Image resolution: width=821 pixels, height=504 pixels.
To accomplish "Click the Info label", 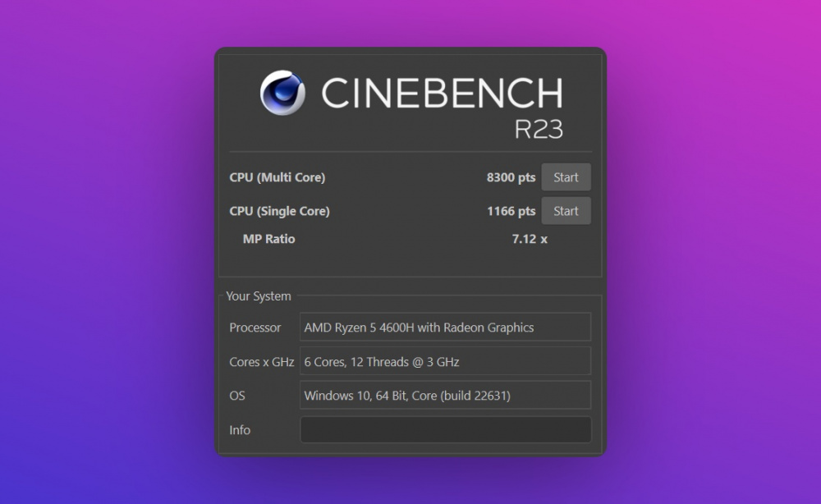I will coord(239,430).
